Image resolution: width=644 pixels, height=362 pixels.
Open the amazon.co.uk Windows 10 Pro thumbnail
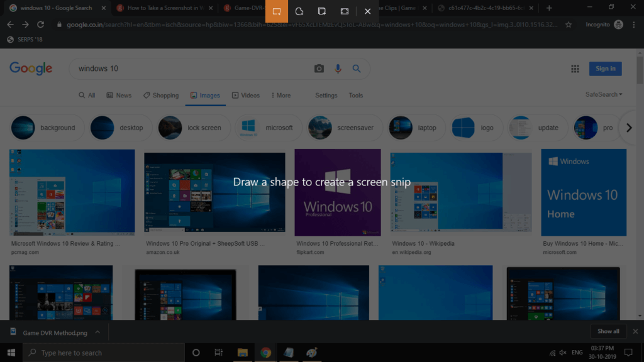(x=214, y=192)
